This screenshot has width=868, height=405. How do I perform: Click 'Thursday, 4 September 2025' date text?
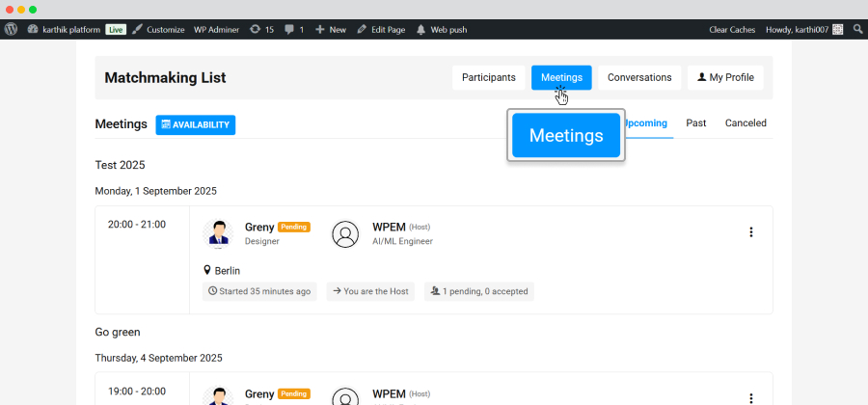[159, 358]
